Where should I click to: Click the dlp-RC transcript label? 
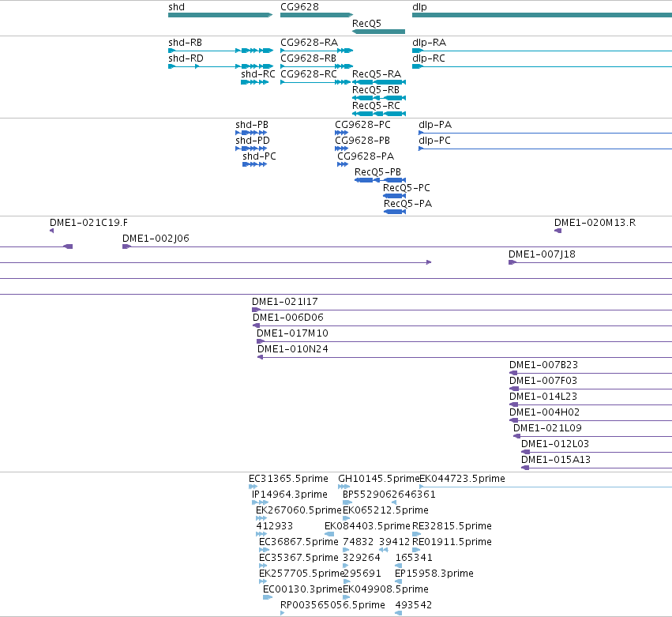429,58
